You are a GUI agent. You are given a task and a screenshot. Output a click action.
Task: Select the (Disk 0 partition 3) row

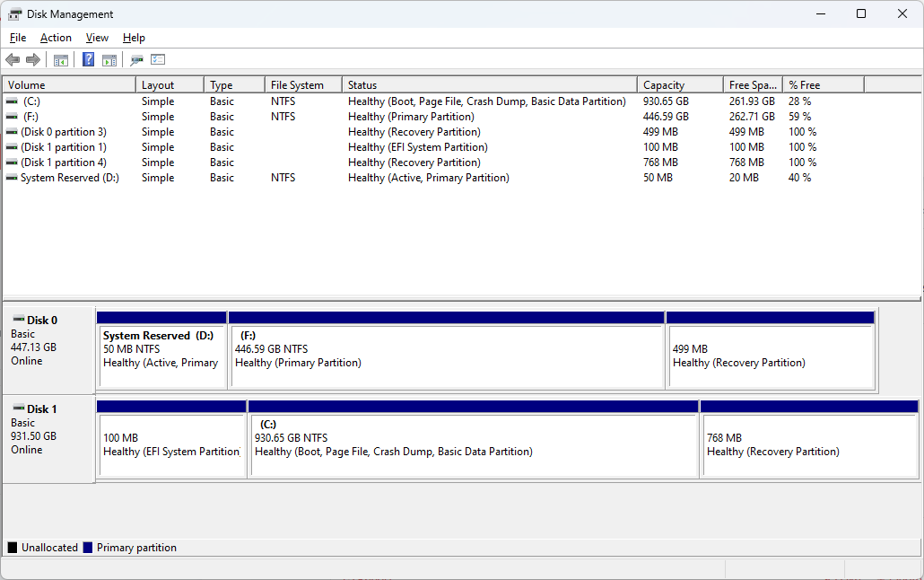click(433, 132)
